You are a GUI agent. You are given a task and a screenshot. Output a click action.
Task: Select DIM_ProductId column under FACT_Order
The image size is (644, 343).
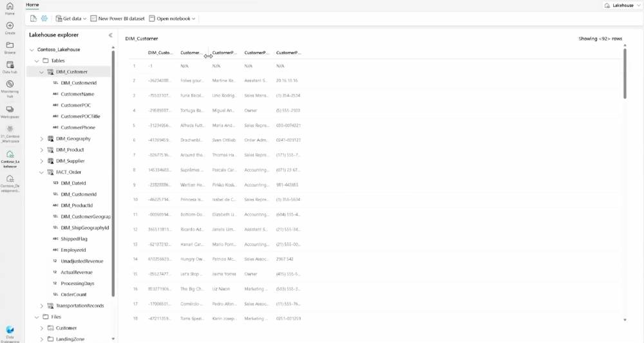point(77,205)
